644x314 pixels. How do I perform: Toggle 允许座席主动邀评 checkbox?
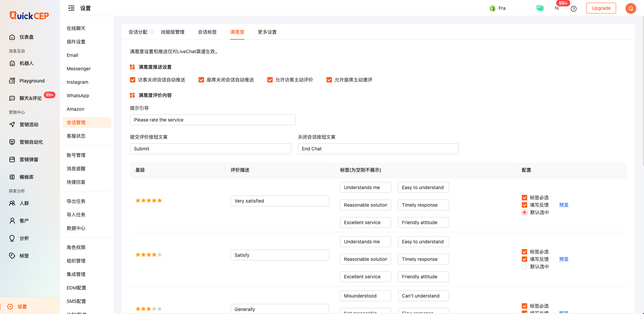(x=329, y=80)
